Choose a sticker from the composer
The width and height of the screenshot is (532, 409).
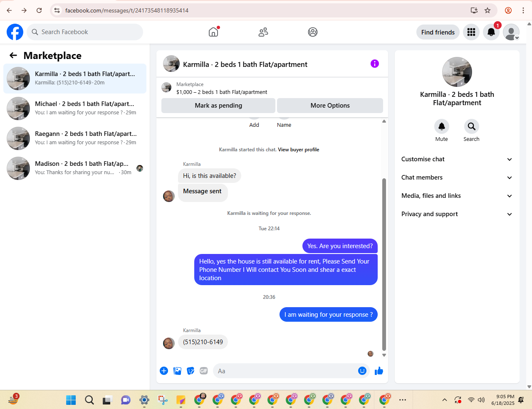coord(191,371)
